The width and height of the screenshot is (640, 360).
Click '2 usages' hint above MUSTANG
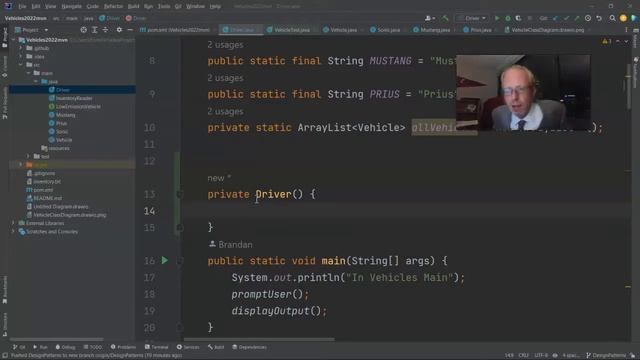[225, 45]
